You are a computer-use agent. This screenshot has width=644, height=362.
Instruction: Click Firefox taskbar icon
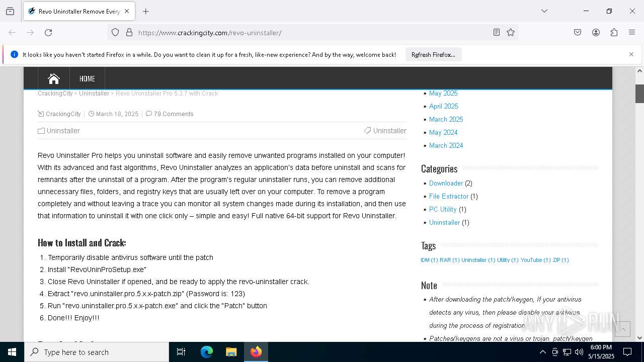click(x=256, y=352)
